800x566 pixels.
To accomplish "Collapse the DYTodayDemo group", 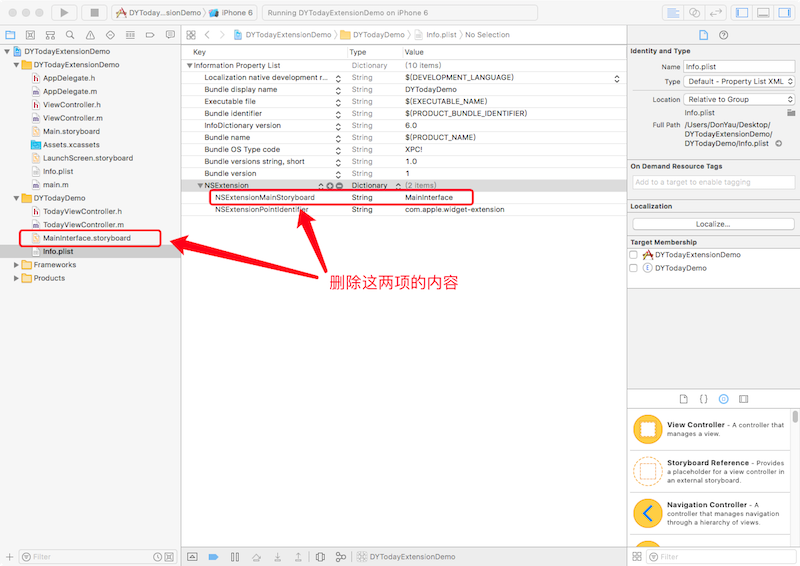I will 16,198.
